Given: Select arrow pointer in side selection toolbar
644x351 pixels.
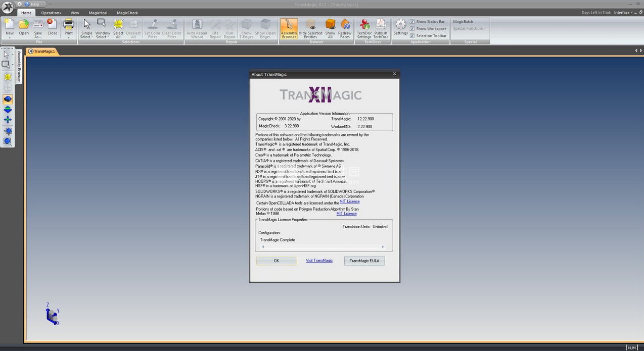Looking at the screenshot, I should coord(6,54).
